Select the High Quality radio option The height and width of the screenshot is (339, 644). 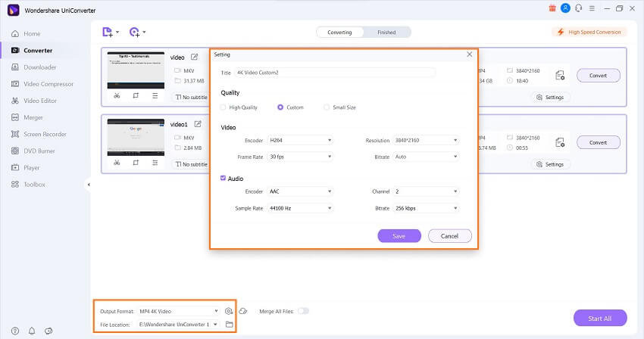coord(223,107)
